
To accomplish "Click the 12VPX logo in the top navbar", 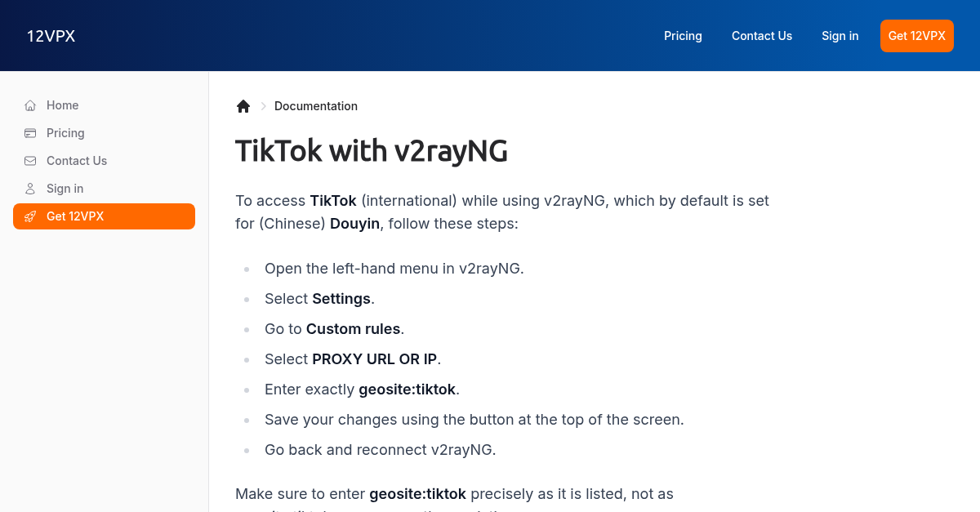I will tap(51, 36).
